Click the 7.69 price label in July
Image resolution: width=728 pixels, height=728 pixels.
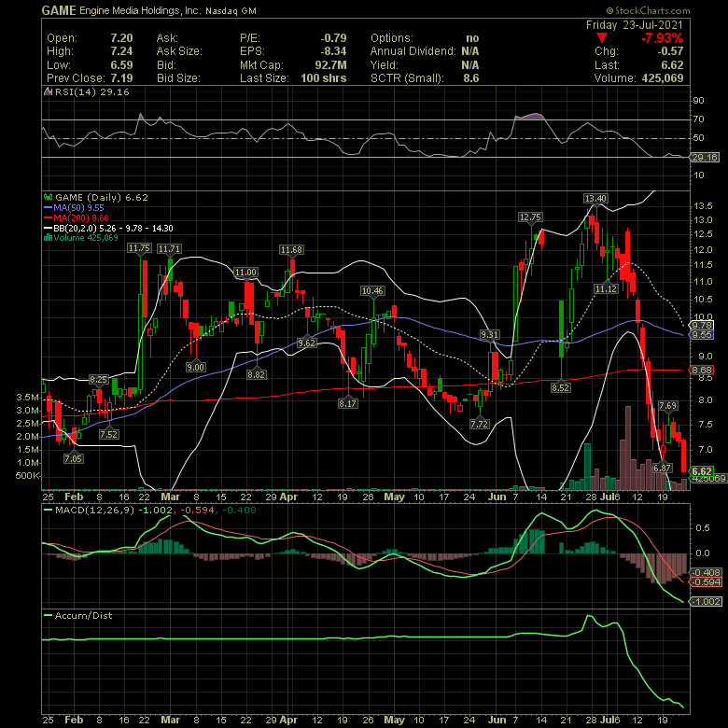[x=668, y=406]
